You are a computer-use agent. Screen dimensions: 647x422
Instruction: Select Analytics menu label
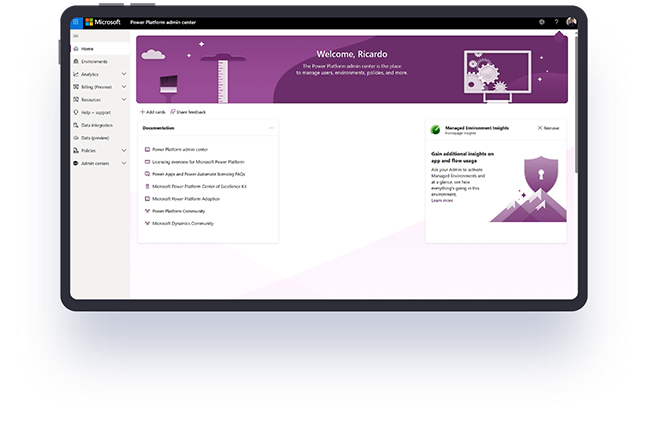tap(90, 75)
